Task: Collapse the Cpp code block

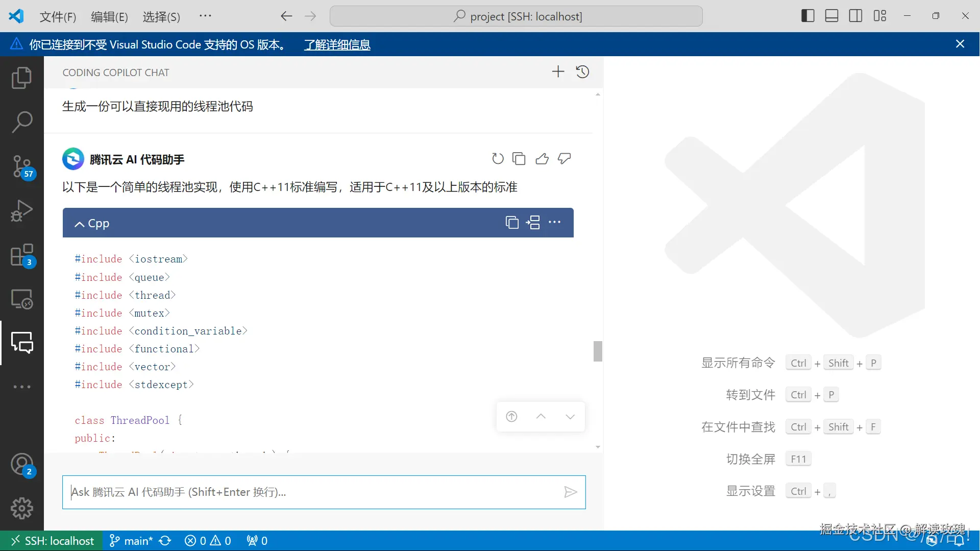Action: pos(80,224)
